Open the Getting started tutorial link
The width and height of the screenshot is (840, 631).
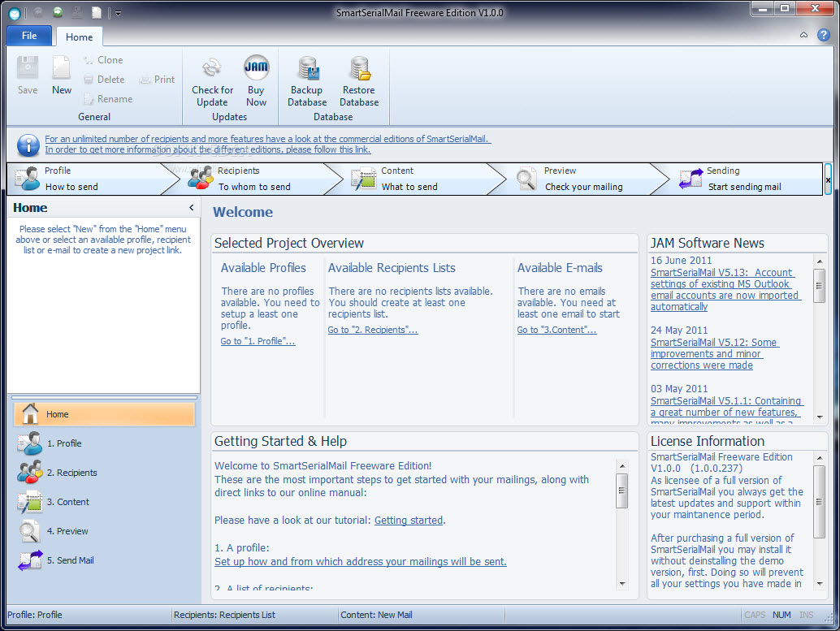[408, 521]
